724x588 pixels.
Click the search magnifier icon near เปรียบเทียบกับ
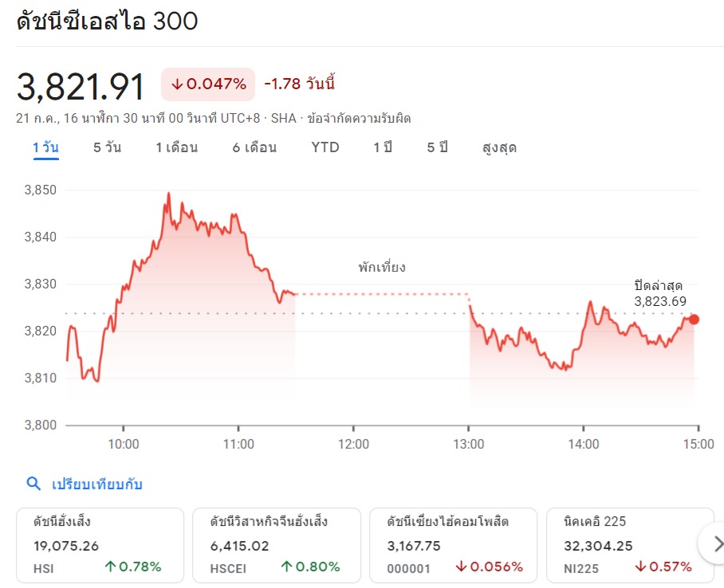[x=33, y=484]
